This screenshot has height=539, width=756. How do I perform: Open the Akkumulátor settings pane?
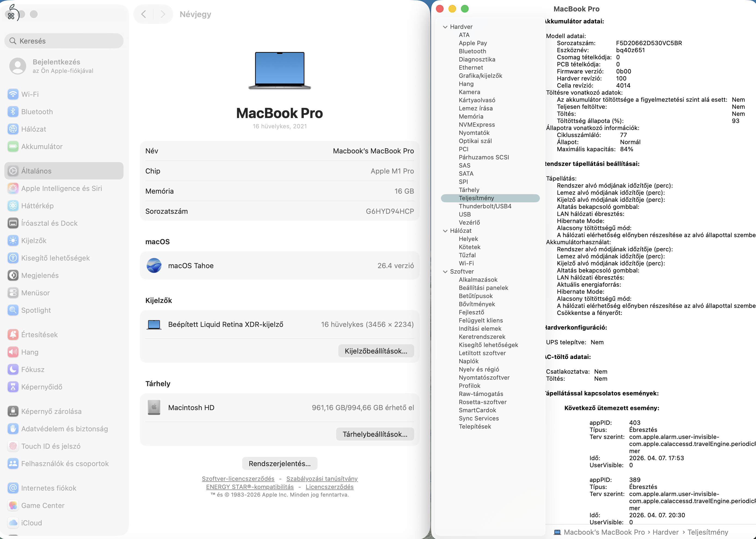42,146
